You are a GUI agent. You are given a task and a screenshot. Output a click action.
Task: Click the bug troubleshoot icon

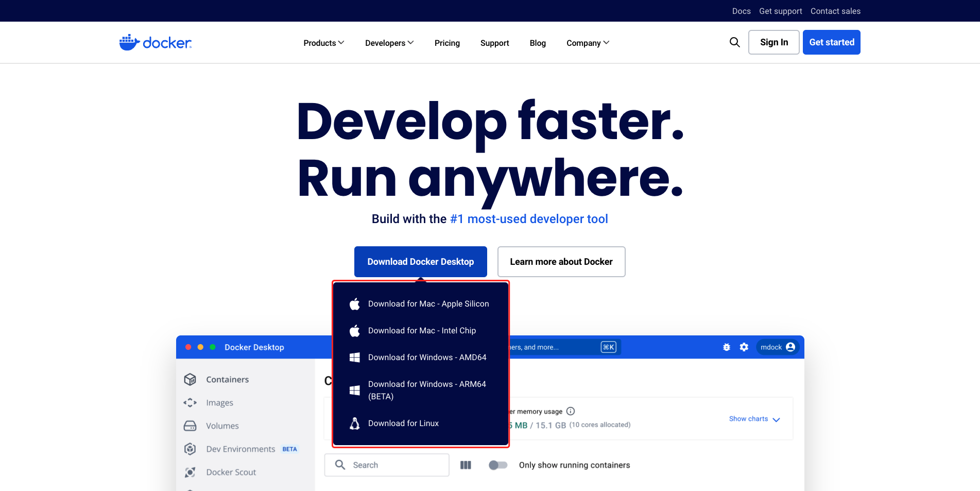[x=726, y=347]
